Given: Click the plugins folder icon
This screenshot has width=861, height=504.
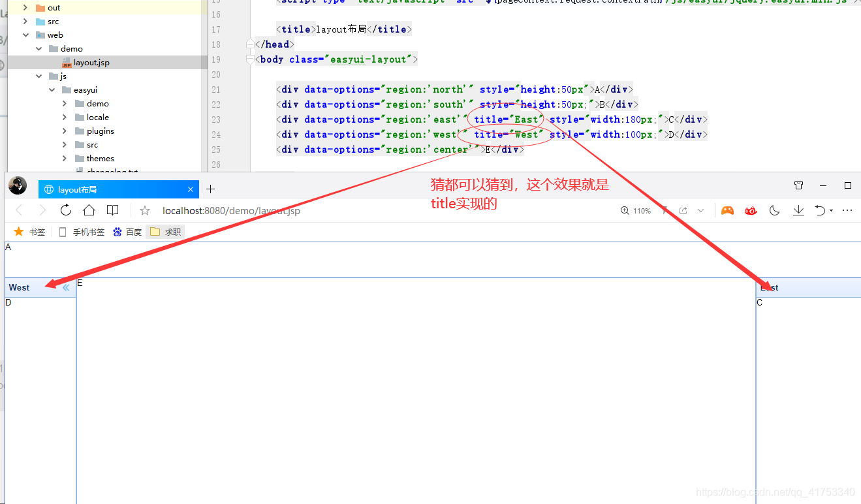Looking at the screenshot, I should click(80, 131).
